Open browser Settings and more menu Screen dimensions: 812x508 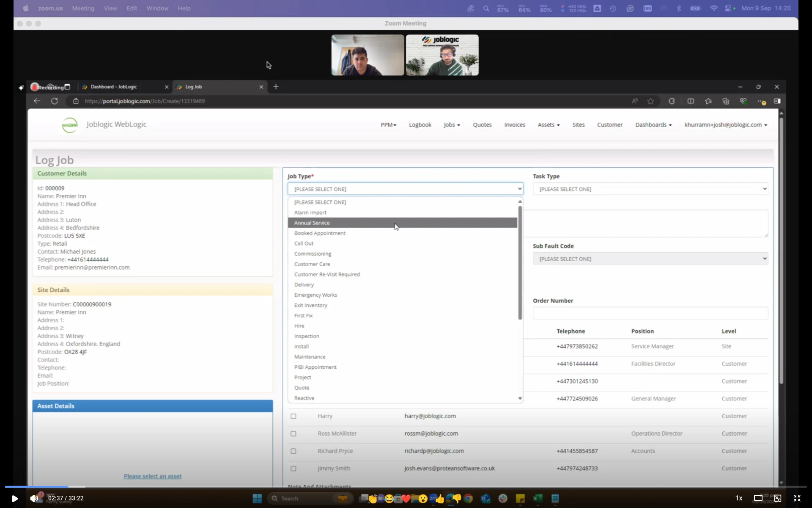click(761, 102)
